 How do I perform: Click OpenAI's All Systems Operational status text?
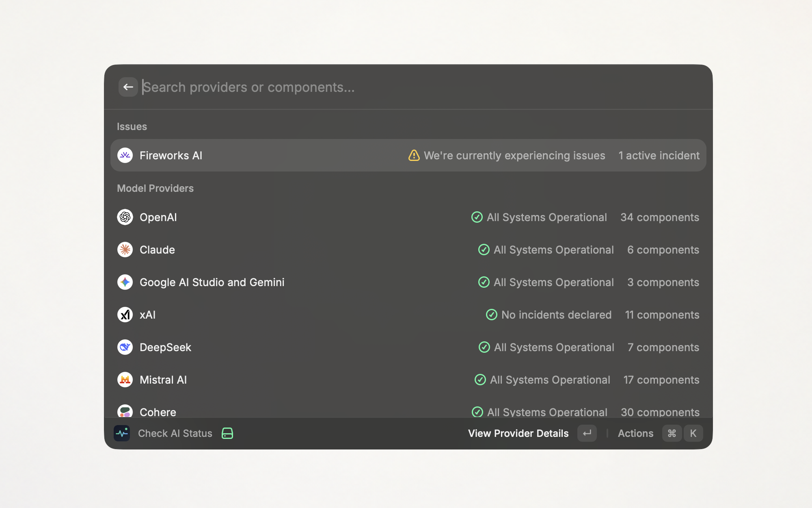tap(547, 217)
